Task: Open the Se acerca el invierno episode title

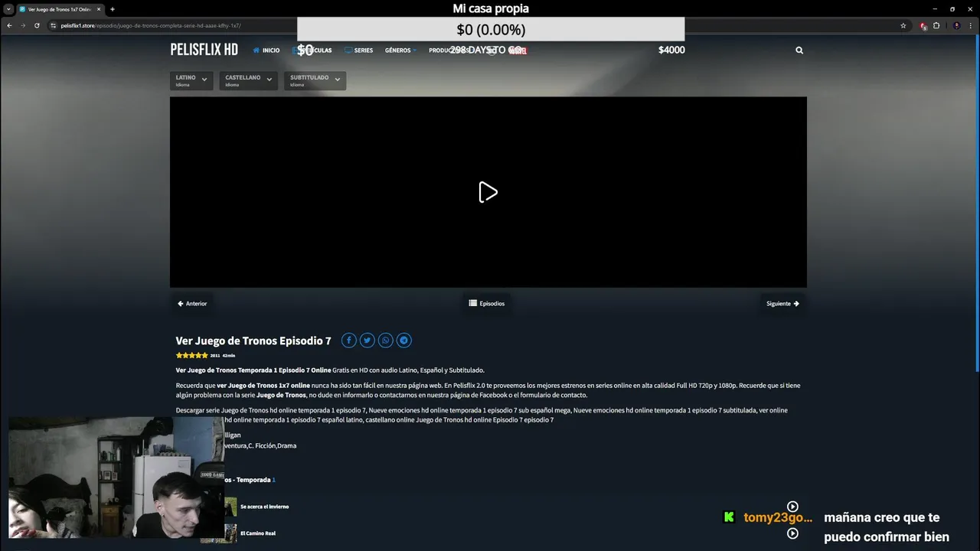Action: point(264,507)
